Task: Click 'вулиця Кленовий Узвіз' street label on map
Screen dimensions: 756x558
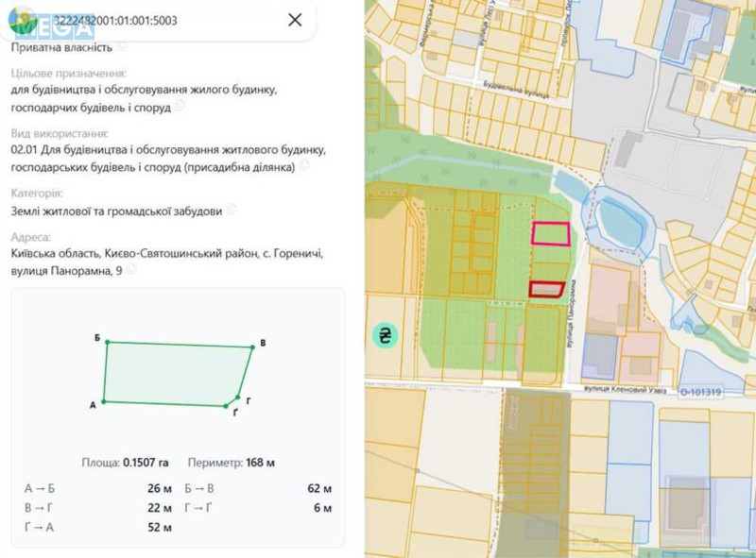Action: tap(625, 389)
